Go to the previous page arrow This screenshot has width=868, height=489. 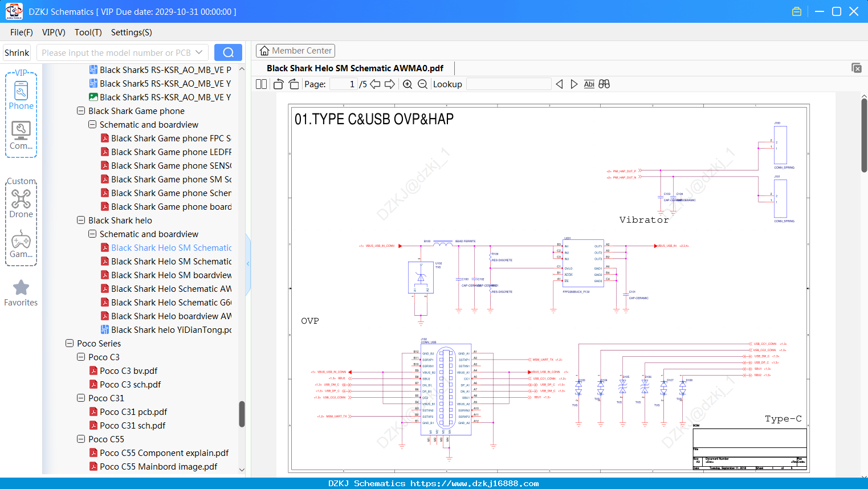click(375, 84)
